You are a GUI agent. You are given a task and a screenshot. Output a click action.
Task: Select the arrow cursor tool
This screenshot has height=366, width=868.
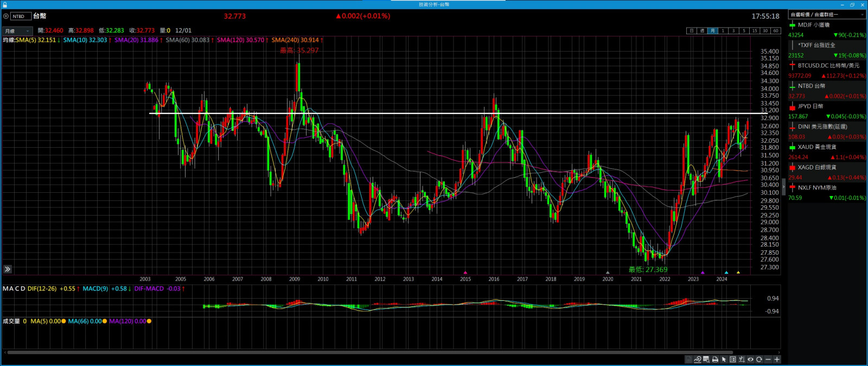tap(724, 359)
